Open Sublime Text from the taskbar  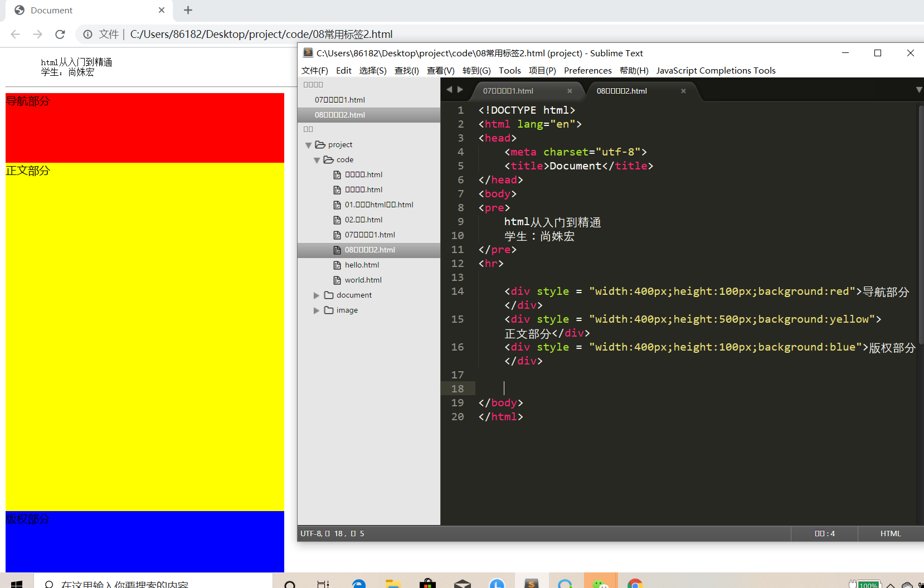(x=532, y=583)
